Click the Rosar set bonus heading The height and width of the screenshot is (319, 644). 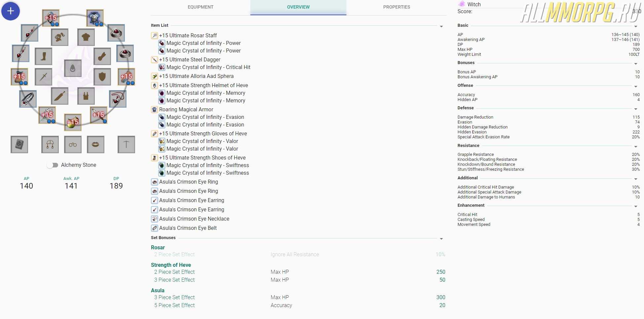pos(158,247)
